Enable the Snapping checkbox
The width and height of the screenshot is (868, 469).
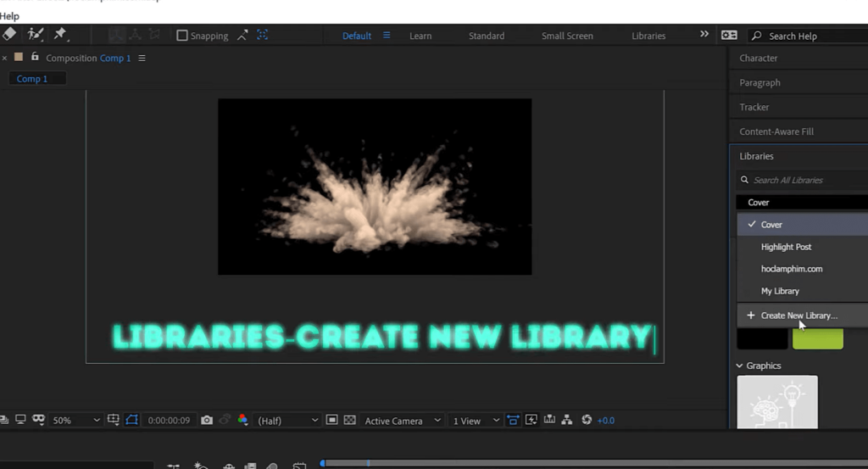[181, 36]
